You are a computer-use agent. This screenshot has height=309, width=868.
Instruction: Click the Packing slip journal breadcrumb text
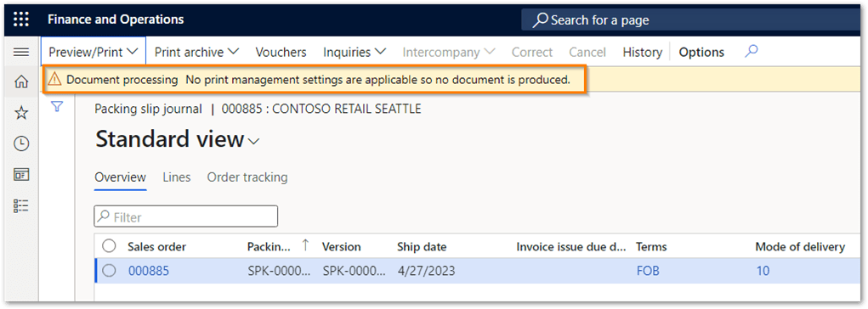click(149, 109)
